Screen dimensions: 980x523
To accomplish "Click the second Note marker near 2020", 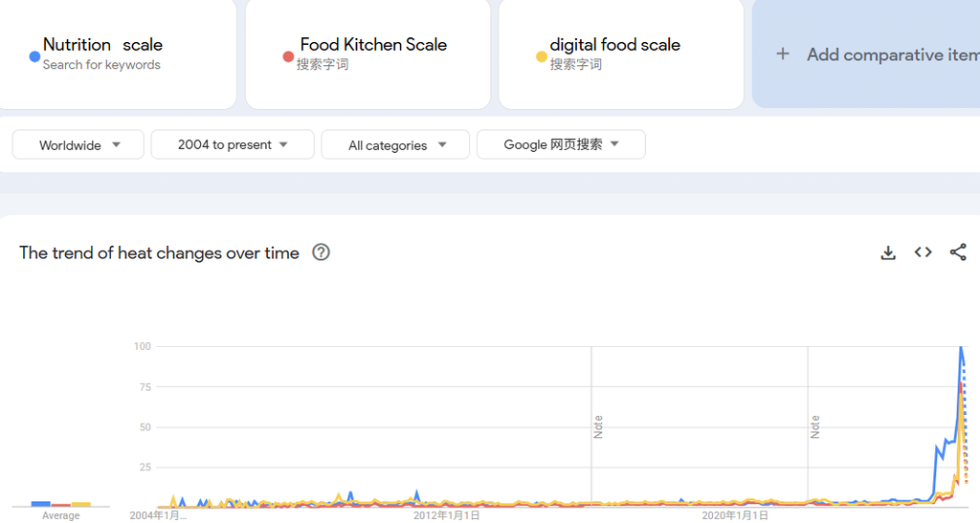I will [x=814, y=426].
